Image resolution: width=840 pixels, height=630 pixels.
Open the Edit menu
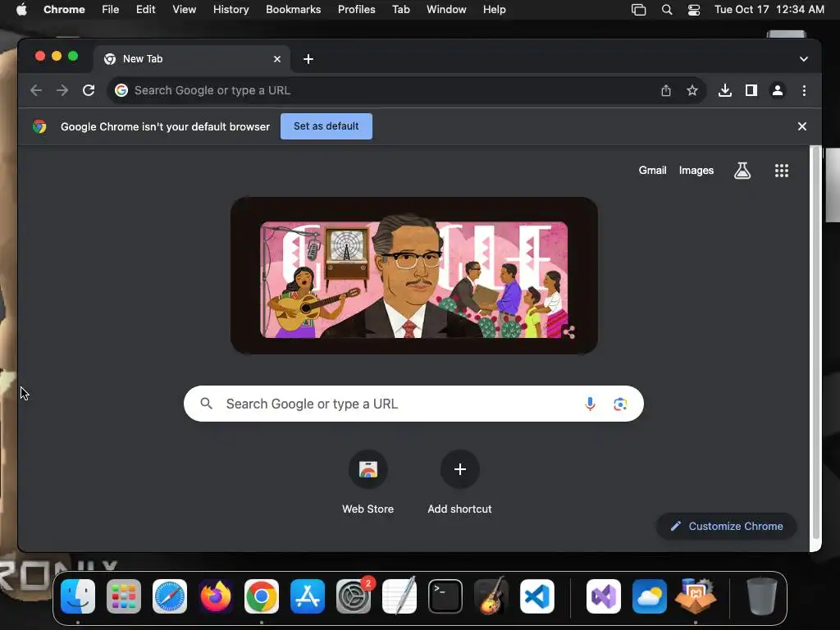(x=145, y=10)
